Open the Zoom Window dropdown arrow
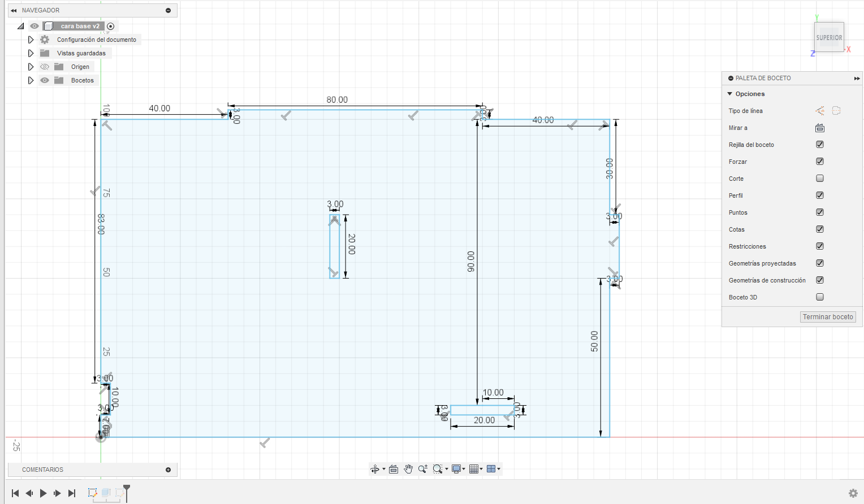This screenshot has height=504, width=864. coord(447,469)
